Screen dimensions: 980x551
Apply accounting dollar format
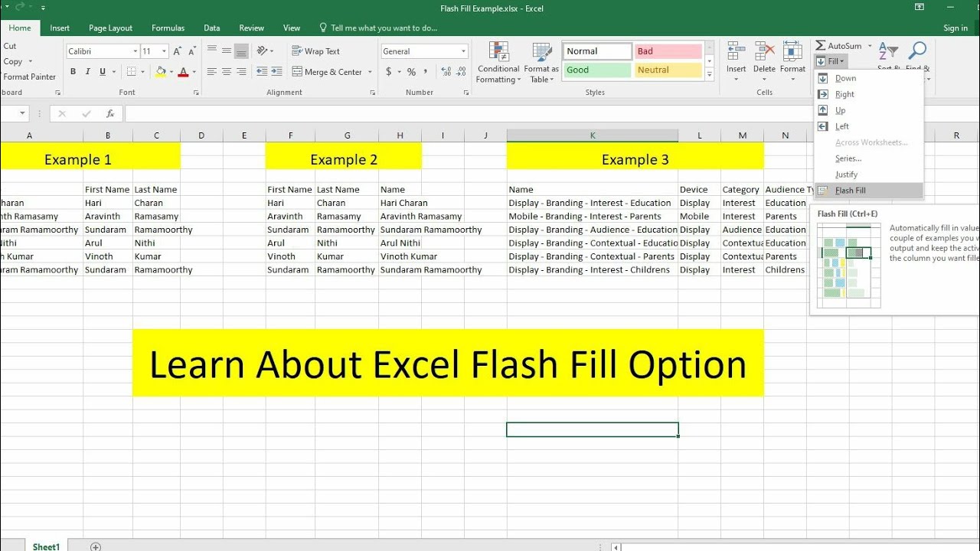point(389,72)
